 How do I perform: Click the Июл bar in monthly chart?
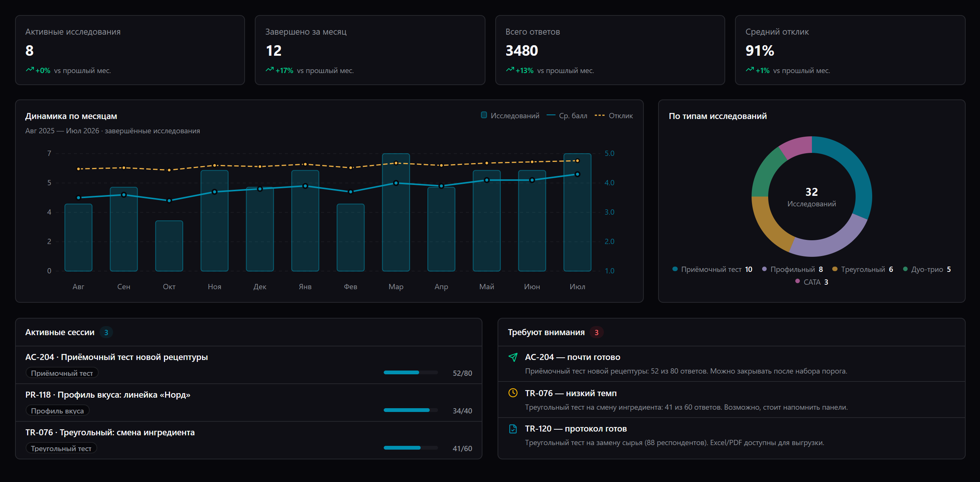[577, 212]
